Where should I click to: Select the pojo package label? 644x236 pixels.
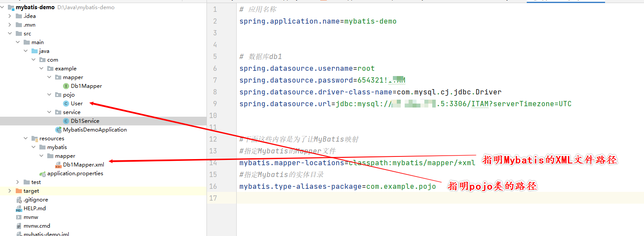[69, 95]
